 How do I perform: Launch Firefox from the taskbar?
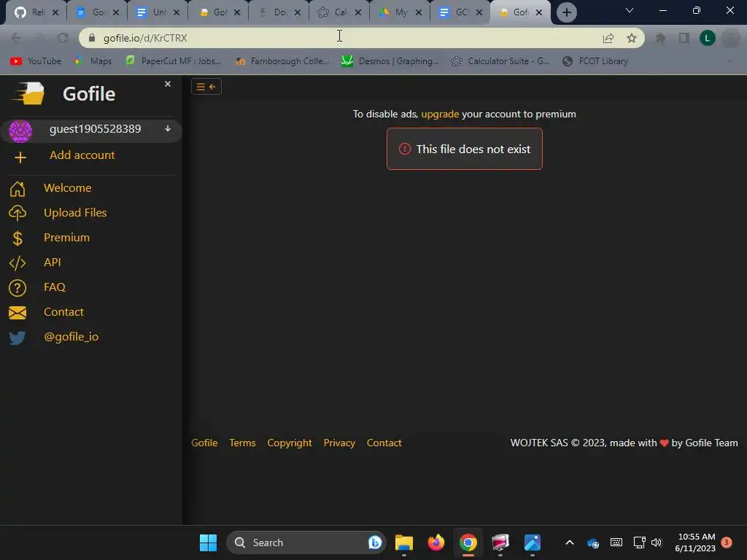click(436, 542)
